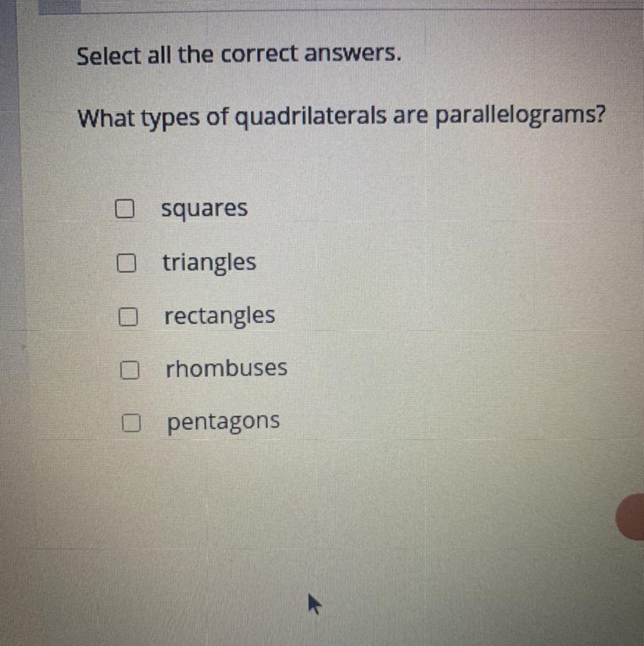Click the word "parallelograms?" in the question
The image size is (644, 646).
[x=520, y=116]
